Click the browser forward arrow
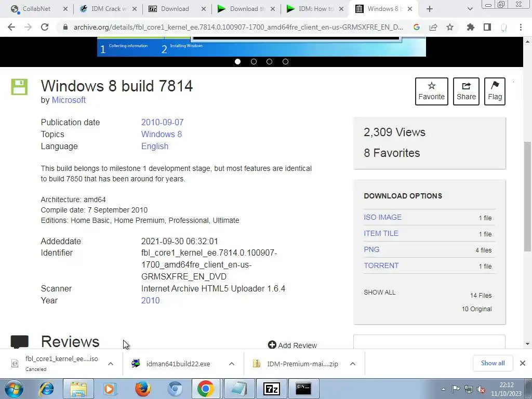Screen dimensions: 532x399 28,27
